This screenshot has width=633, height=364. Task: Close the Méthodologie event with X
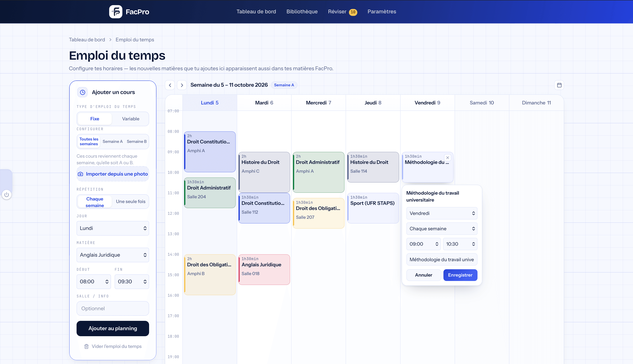pos(447,157)
